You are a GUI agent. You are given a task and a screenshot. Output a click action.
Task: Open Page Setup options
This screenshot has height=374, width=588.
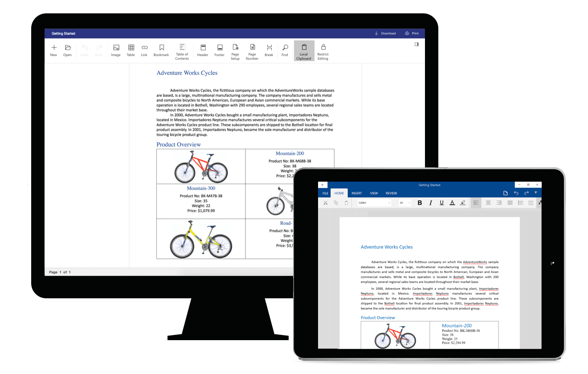[x=235, y=51]
